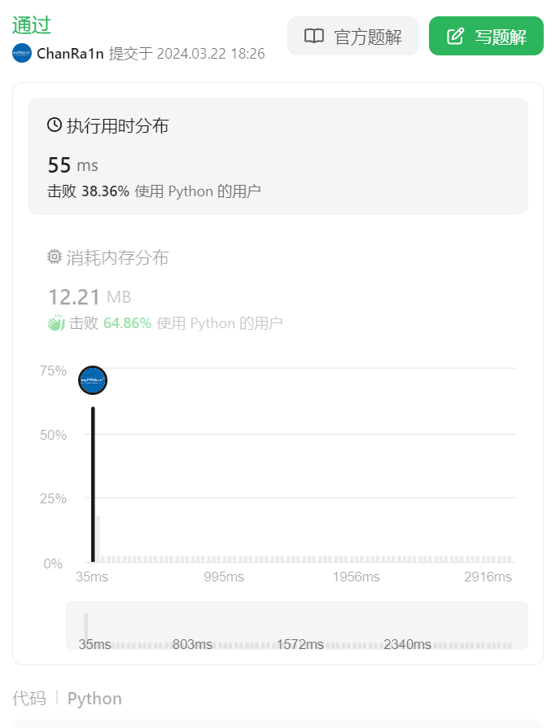Click the range slider near 2340ms
560x728 pixels.
(407, 644)
